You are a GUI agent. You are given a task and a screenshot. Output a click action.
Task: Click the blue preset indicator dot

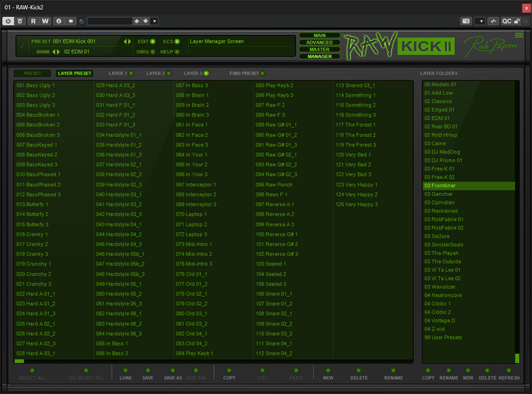click(x=82, y=21)
